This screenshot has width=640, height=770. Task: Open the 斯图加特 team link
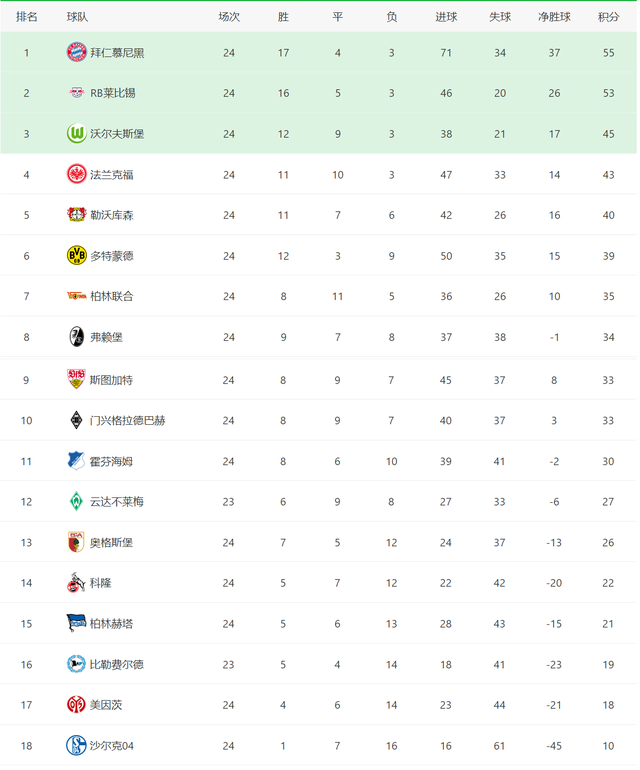[111, 379]
